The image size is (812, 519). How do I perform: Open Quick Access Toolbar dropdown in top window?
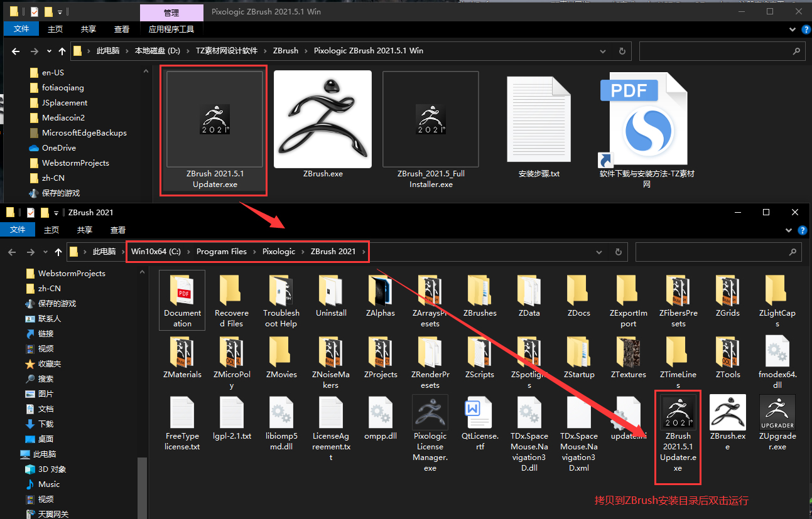(60, 12)
